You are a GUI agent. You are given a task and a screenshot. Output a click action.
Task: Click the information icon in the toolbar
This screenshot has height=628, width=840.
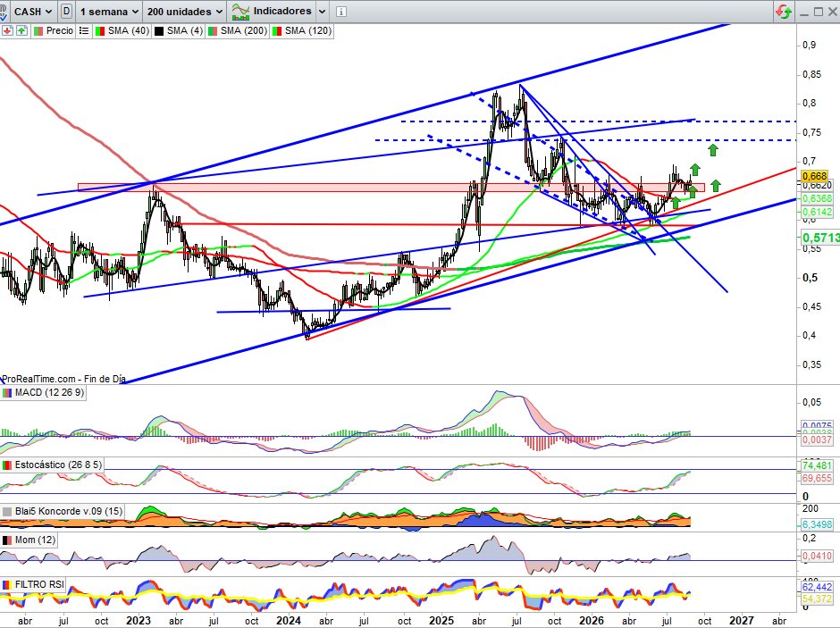341,12
